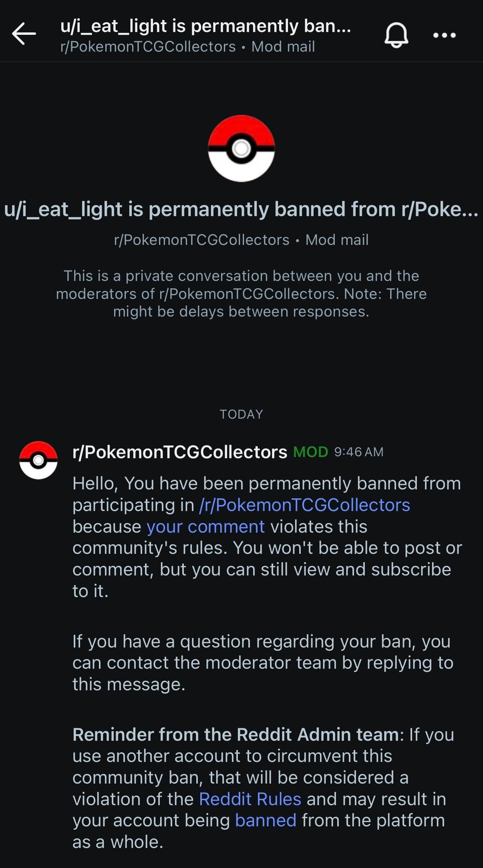This screenshot has height=868, width=483.
Task: Tap the large Pokeball community avatar
Action: pos(241,148)
